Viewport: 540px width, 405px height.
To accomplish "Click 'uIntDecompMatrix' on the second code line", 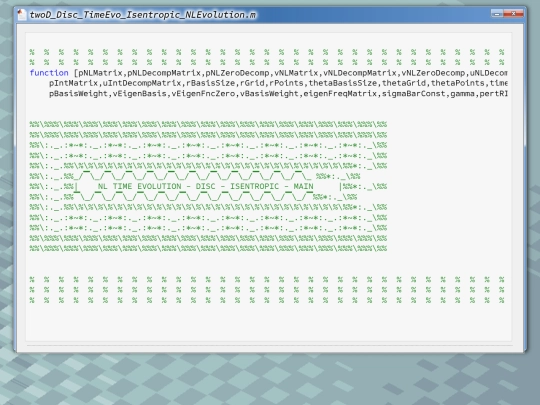I will (142, 83).
